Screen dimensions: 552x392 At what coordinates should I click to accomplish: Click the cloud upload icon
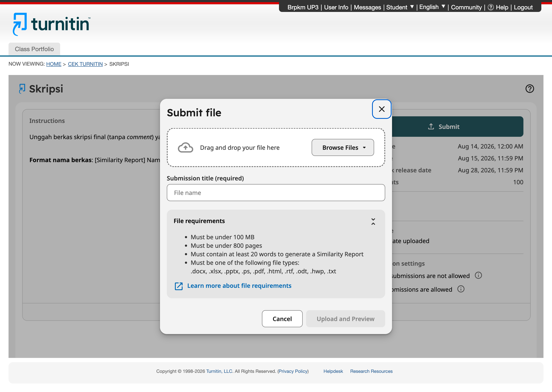[185, 147]
